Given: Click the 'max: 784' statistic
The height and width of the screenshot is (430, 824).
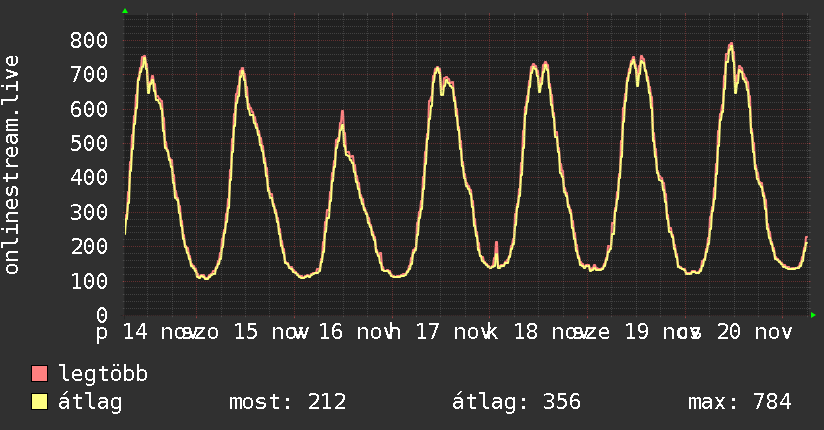Looking at the screenshot, I should tap(740, 402).
